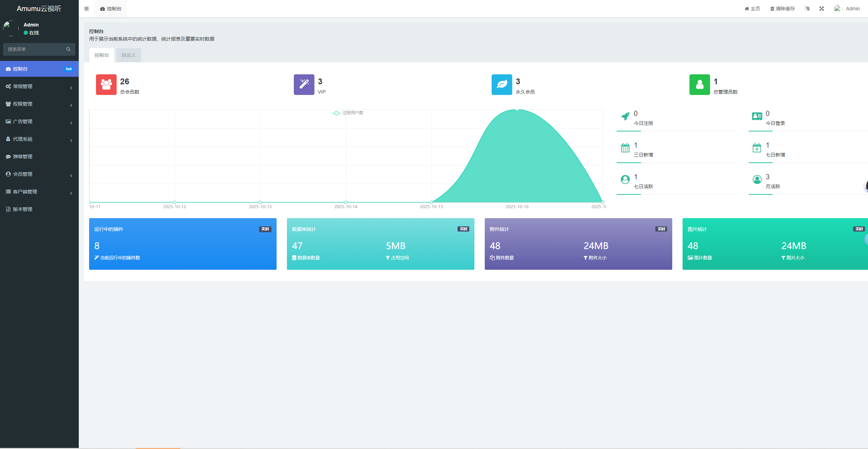The width and height of the screenshot is (868, 449).
Task: Toggle the 注册用户数 chart legend
Action: [348, 113]
